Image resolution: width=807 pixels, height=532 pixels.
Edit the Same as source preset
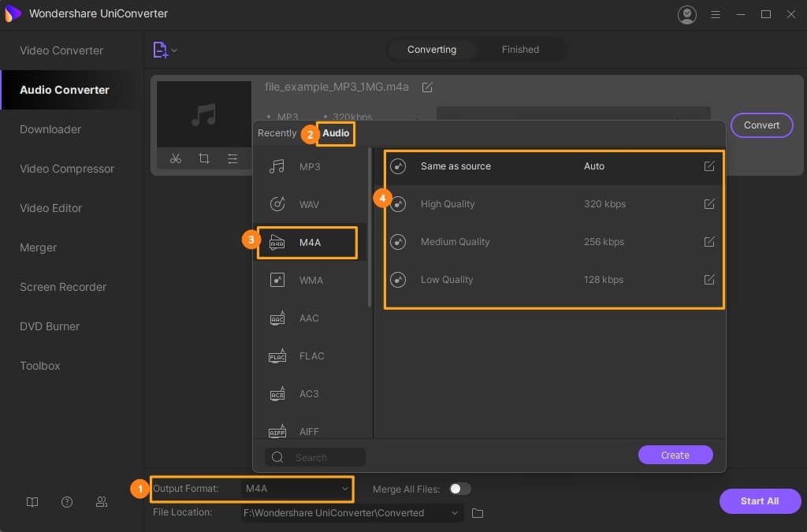[x=709, y=166]
